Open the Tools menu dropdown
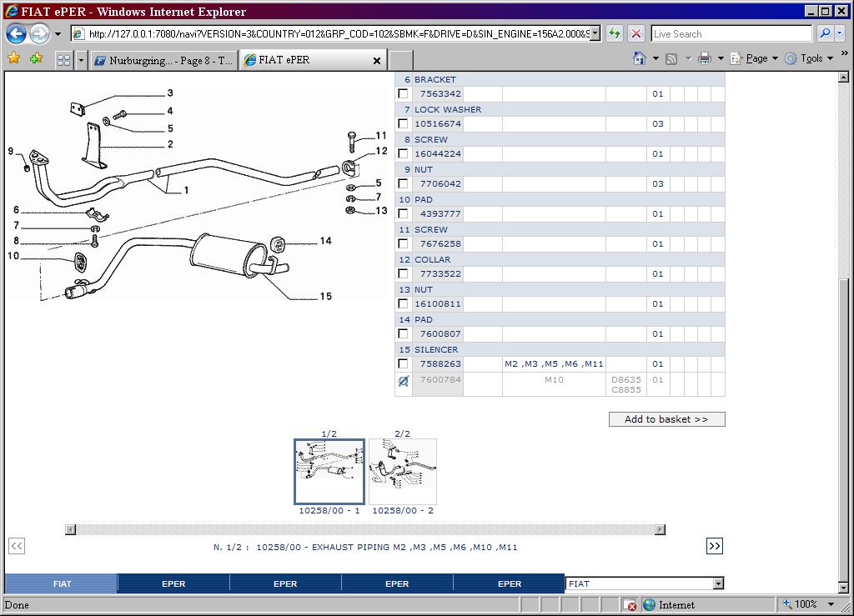 [809, 58]
